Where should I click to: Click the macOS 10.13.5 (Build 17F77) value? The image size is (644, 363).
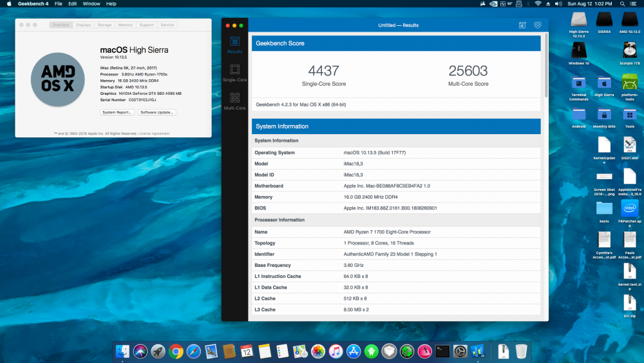coord(375,153)
